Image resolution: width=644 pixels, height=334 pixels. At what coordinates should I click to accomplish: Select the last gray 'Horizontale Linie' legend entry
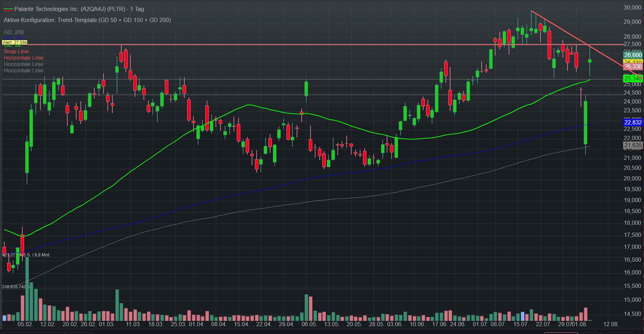point(24,71)
